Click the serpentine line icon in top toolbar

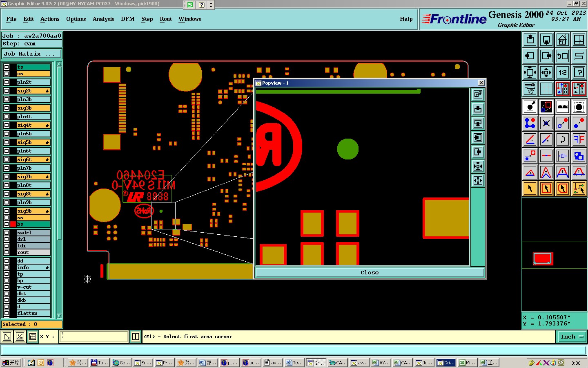click(579, 56)
